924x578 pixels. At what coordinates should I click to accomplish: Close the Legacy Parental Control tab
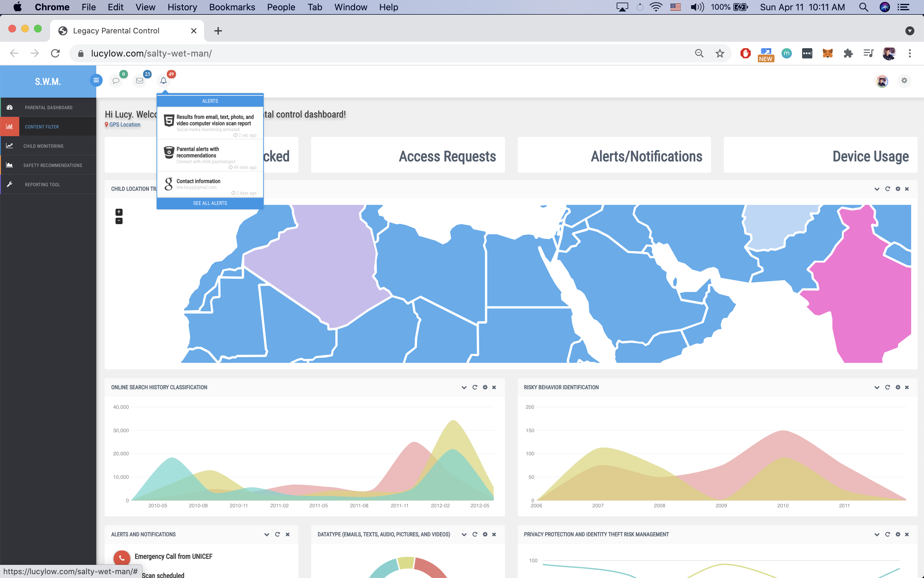click(x=193, y=31)
